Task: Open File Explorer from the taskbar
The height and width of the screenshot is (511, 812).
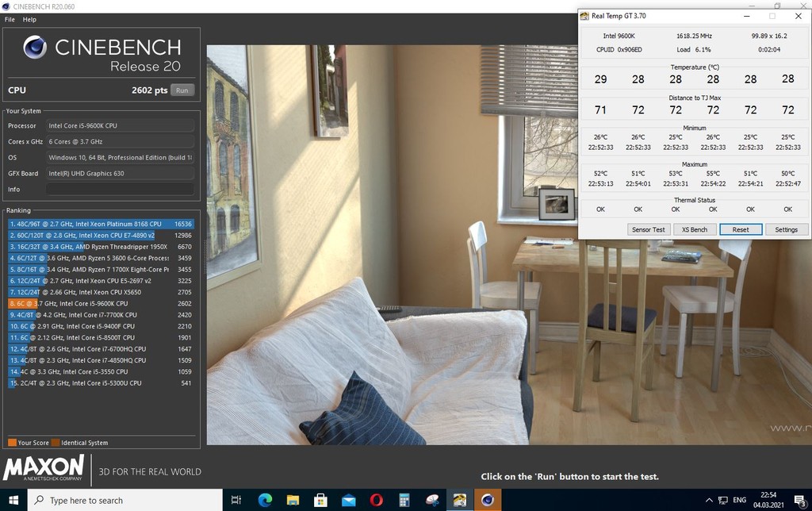Action: [293, 500]
